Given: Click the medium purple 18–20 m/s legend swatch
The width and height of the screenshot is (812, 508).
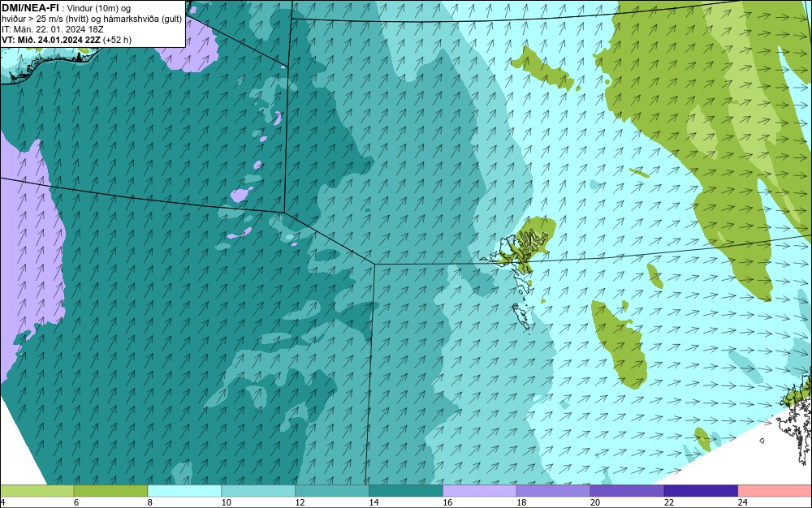Looking at the screenshot, I should click(553, 491).
